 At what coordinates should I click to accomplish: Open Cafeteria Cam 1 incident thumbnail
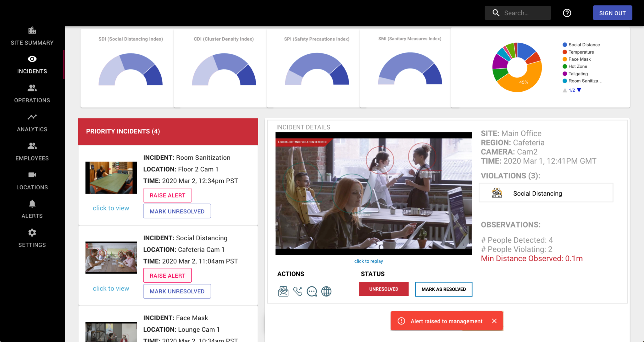point(111,257)
